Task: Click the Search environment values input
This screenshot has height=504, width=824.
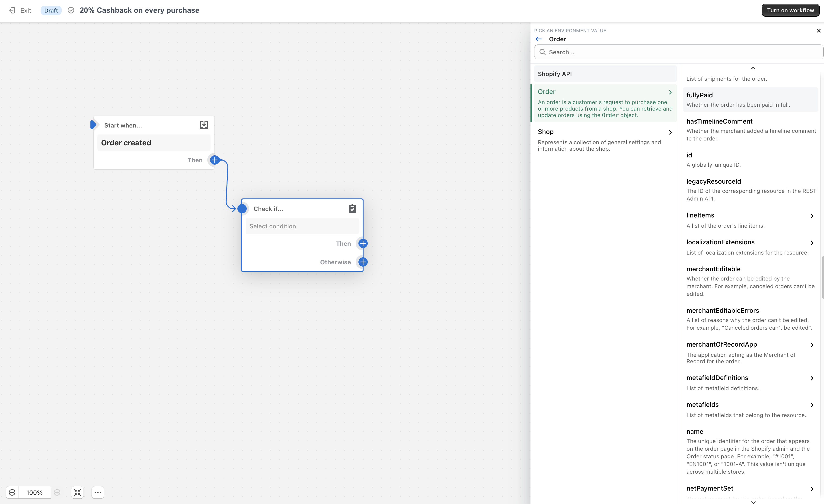Action: click(679, 52)
